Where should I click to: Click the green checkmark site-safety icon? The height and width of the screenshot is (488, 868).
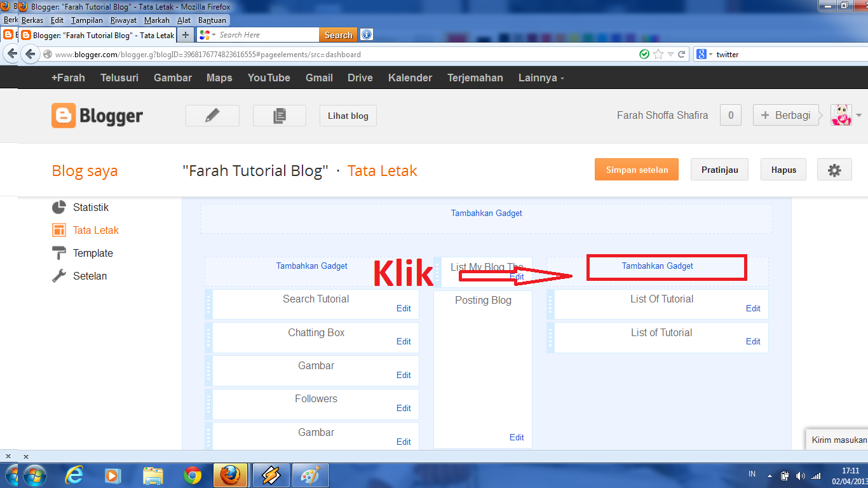click(644, 54)
